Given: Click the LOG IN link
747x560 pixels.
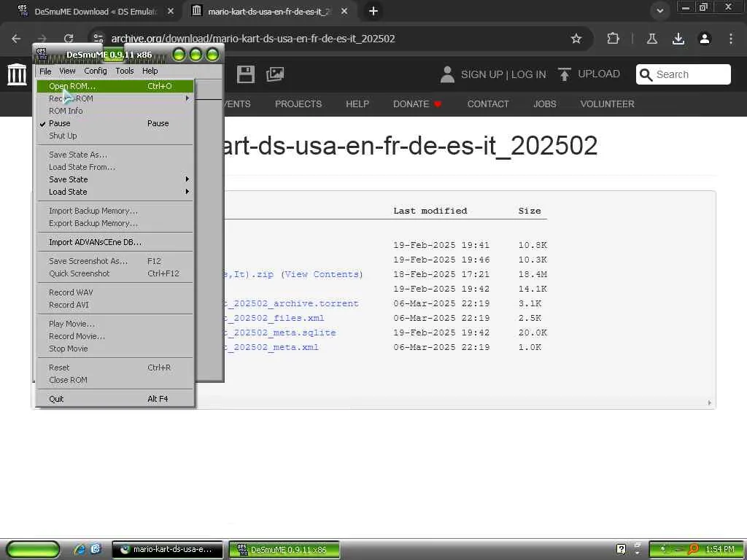Looking at the screenshot, I should pyautogui.click(x=528, y=74).
